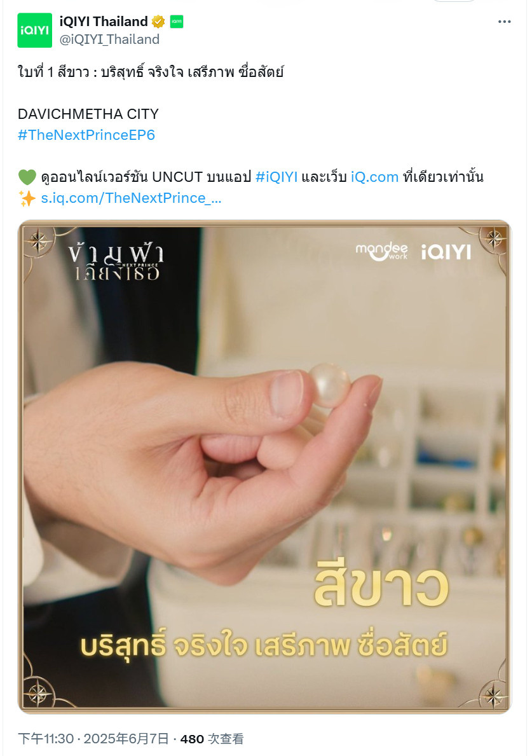The width and height of the screenshot is (532, 756).
Task: Click the 480 次查看 view count
Action: (x=212, y=739)
